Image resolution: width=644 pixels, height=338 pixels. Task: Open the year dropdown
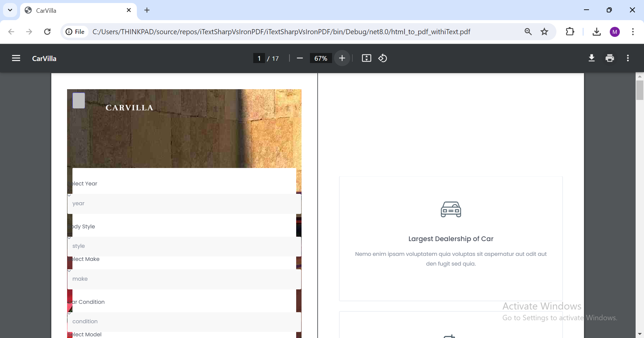184,204
